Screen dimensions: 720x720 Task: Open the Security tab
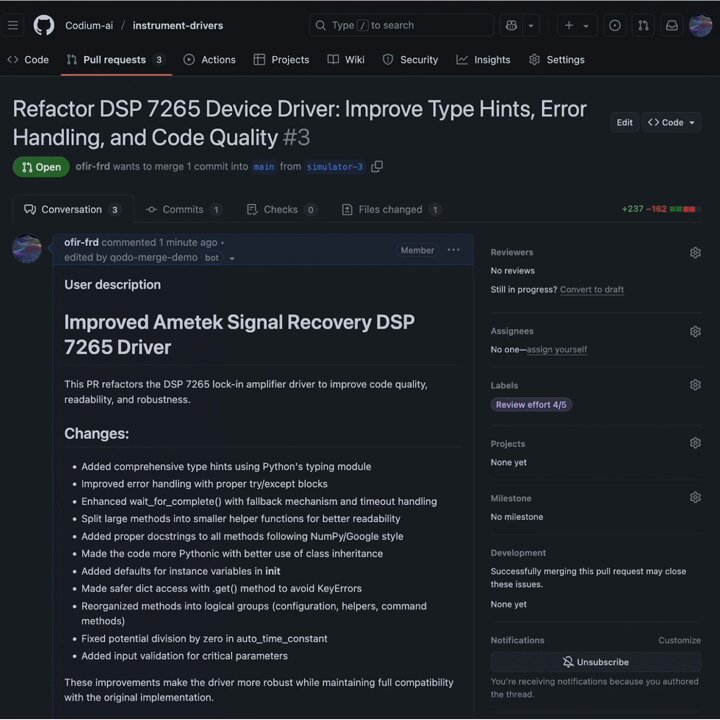411,60
